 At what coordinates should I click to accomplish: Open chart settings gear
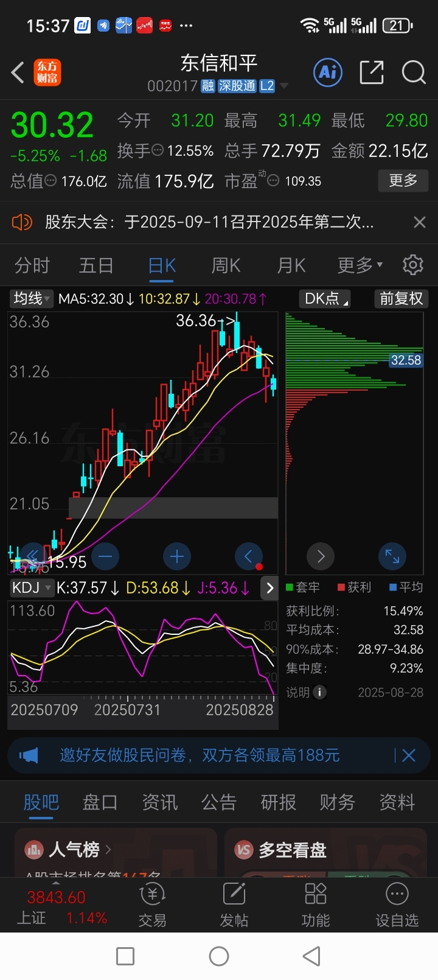pyautogui.click(x=413, y=265)
